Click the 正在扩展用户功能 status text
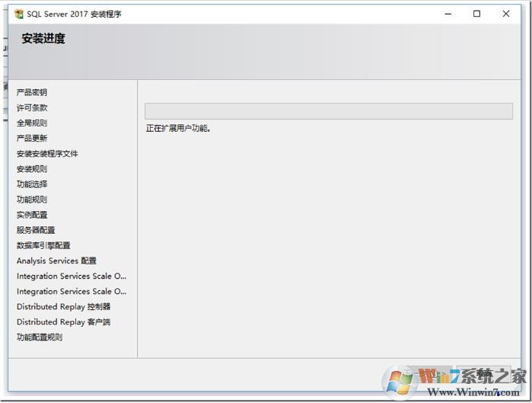The width and height of the screenshot is (532, 403). 178,128
